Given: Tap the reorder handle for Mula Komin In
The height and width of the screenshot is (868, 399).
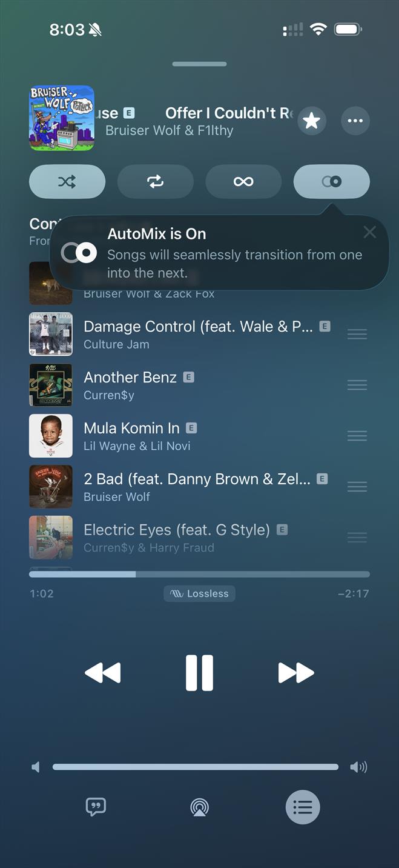Looking at the screenshot, I should 357,436.
